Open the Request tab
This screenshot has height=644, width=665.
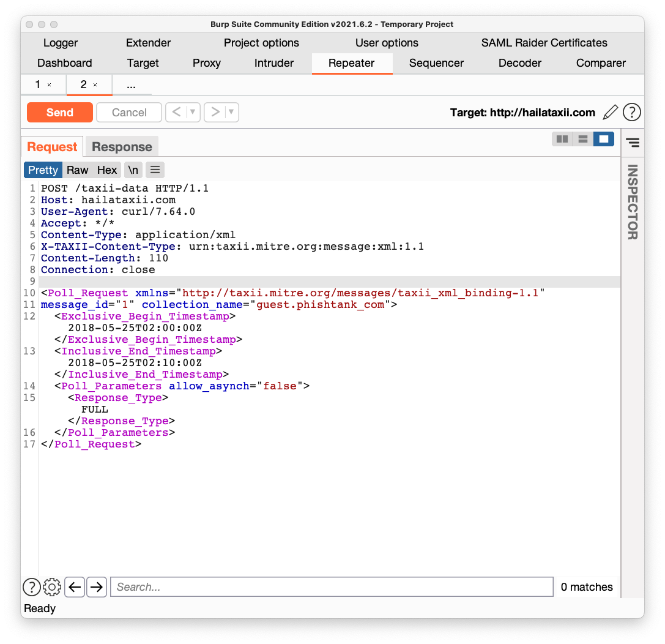tap(52, 147)
